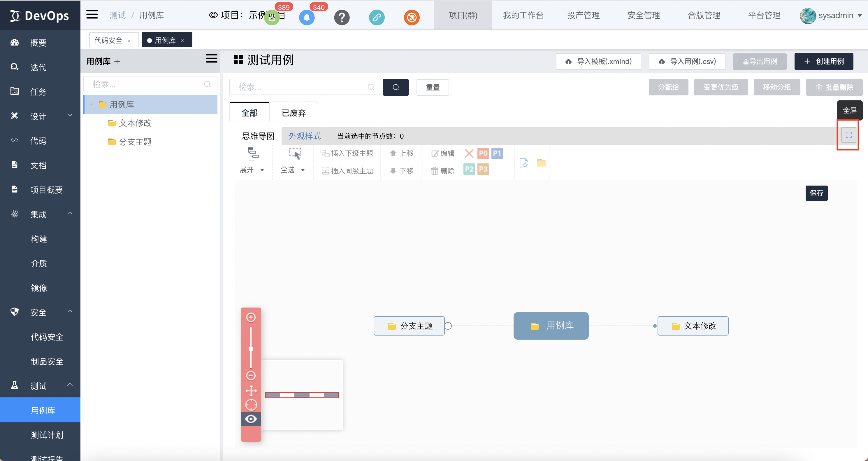The image size is (868, 461).
Task: Click the locate root target icon
Action: click(251, 405)
